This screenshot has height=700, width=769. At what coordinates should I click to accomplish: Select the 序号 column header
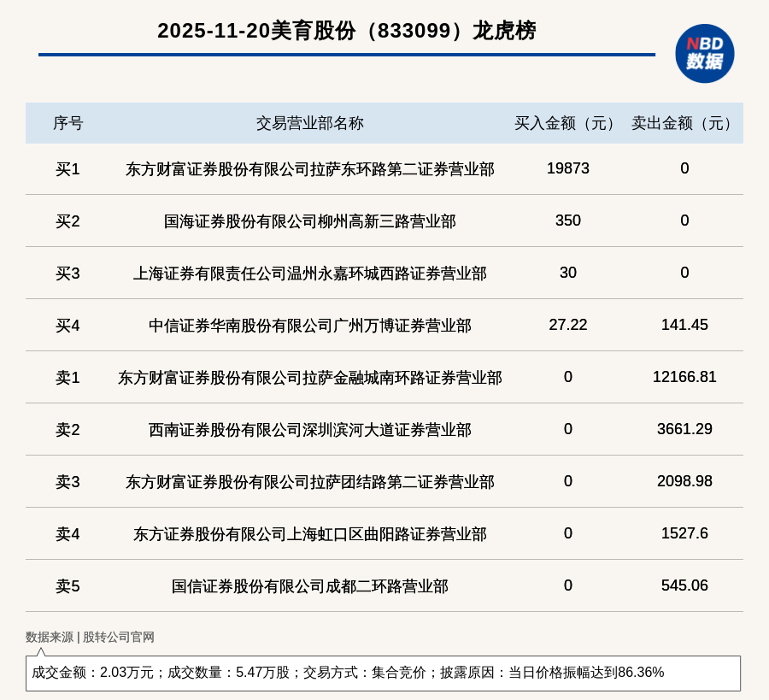(x=68, y=123)
